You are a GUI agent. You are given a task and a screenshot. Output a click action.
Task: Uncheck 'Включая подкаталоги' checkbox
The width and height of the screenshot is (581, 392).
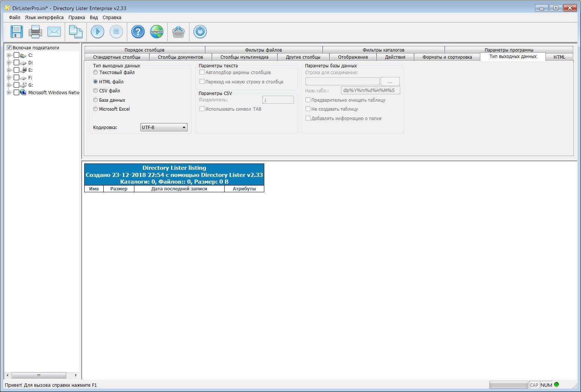point(9,48)
